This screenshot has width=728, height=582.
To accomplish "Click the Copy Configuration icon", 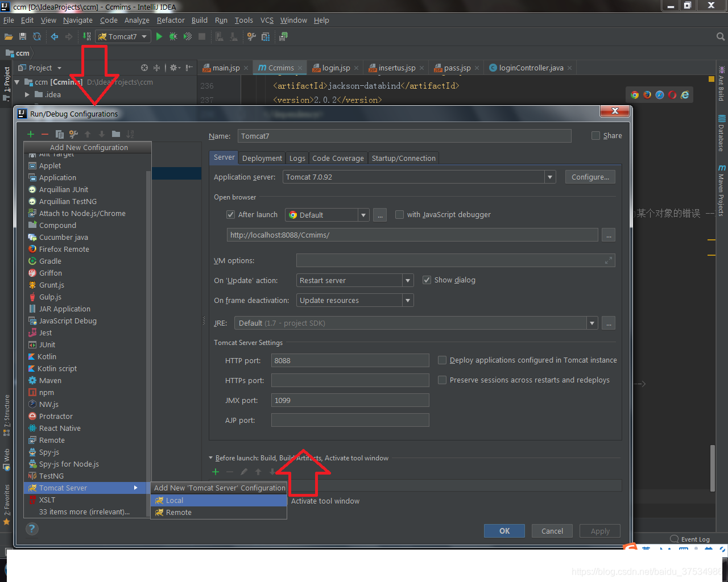I will (x=59, y=134).
